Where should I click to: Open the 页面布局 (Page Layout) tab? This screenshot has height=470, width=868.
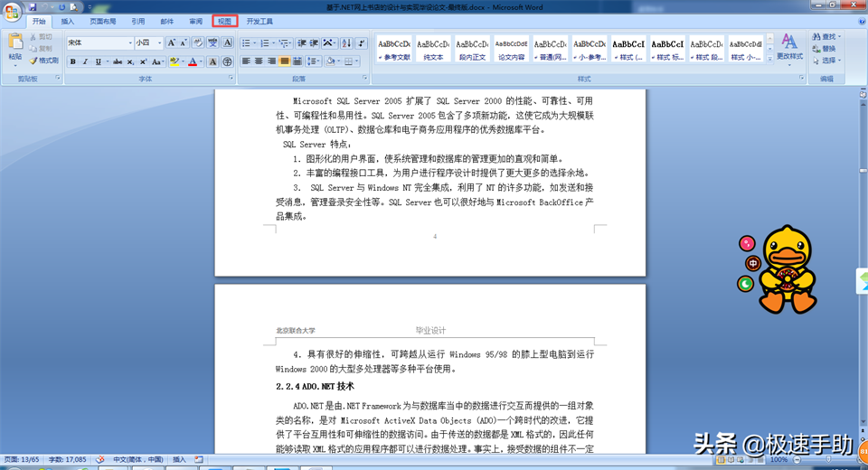click(x=102, y=21)
